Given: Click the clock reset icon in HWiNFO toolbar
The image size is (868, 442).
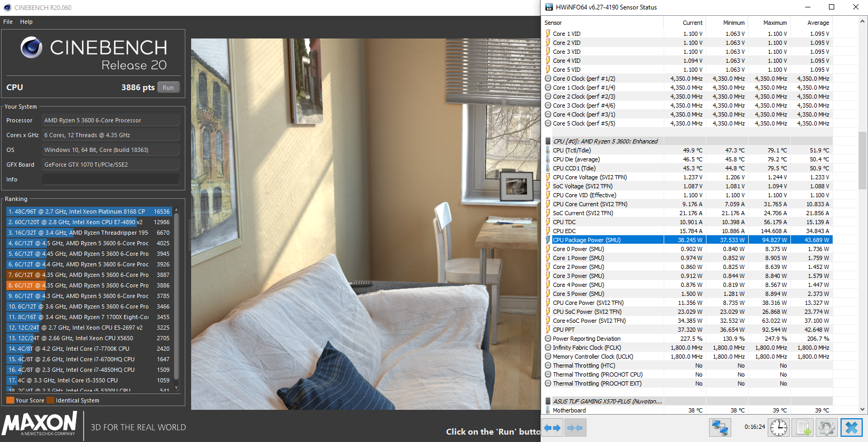Looking at the screenshot, I should click(779, 428).
